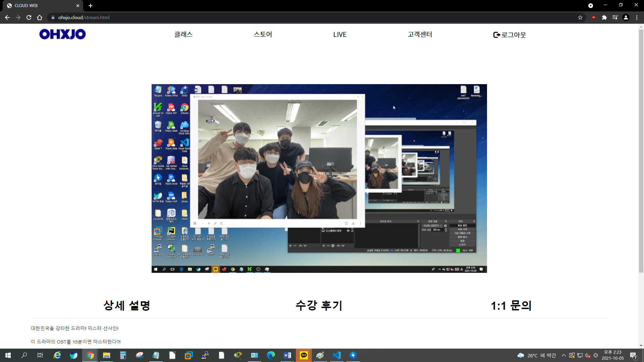Open 고객센터 support link
This screenshot has height=362, width=644.
[x=420, y=35]
